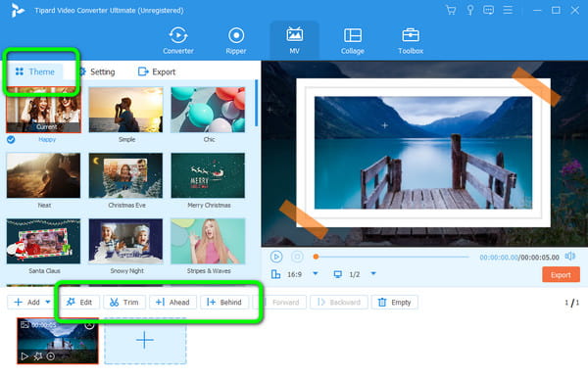
Task: Switch to the Toolbox tab
Action: click(411, 40)
